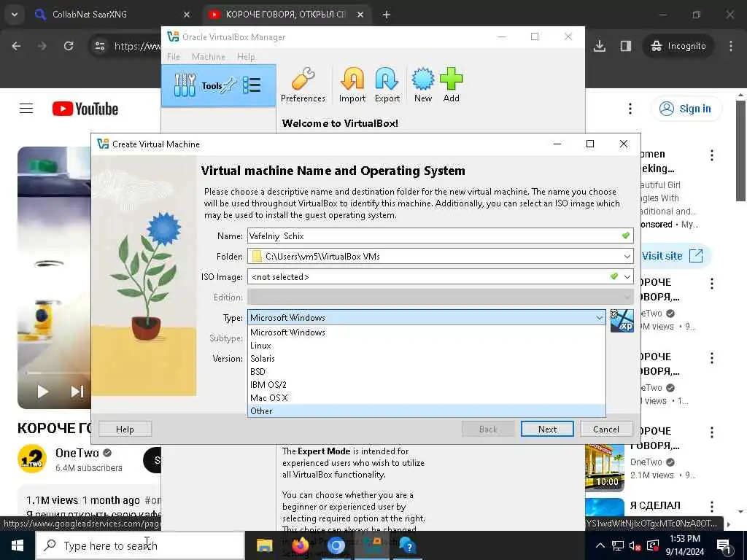
Task: Open the OneTwo channel avatar
Action: pyautogui.click(x=32, y=459)
